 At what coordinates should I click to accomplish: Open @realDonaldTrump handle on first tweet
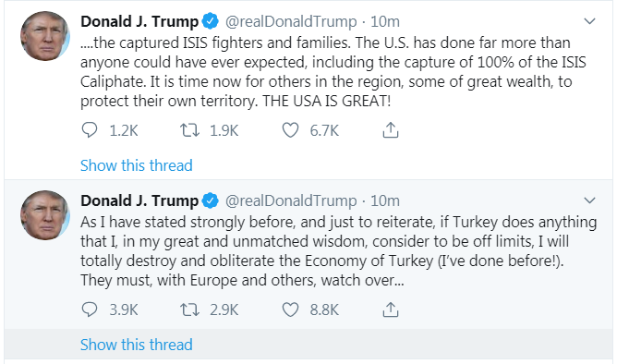(291, 21)
